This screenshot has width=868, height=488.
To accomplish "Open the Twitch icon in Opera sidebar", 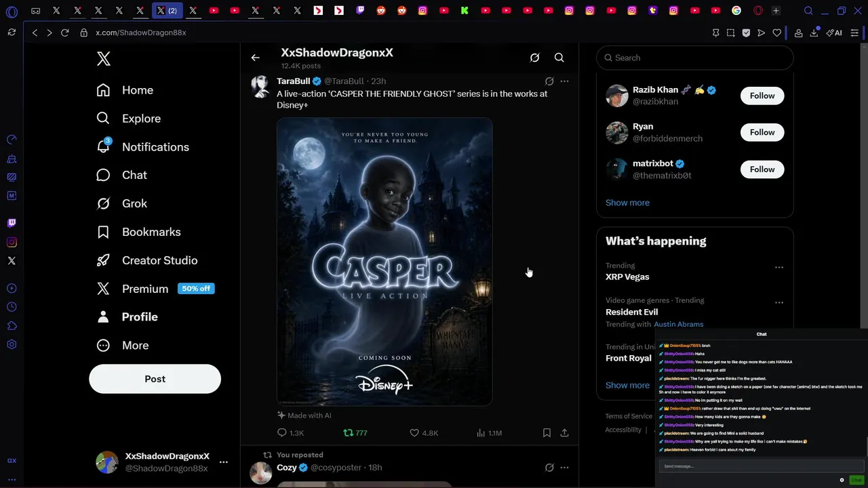I will point(12,223).
